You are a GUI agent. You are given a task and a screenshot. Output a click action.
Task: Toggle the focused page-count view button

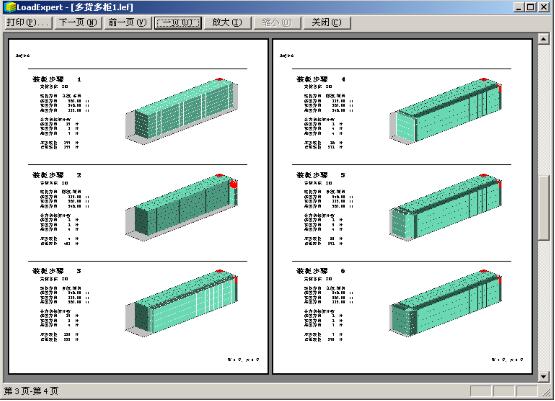(x=178, y=23)
